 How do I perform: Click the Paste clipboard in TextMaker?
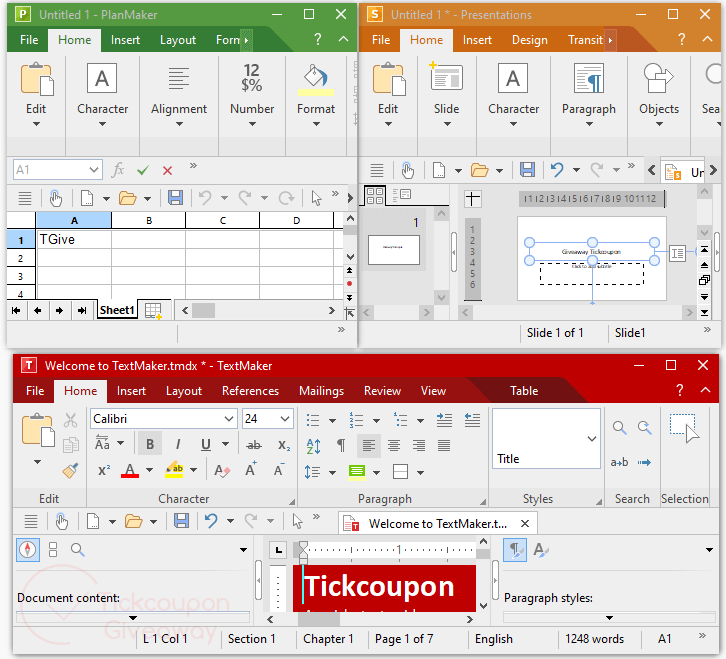coord(37,431)
